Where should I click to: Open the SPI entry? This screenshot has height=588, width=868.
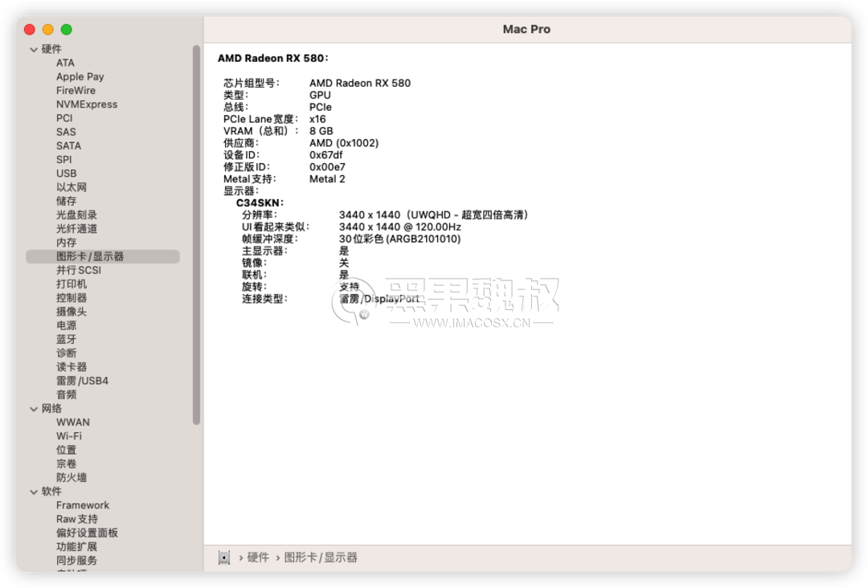click(63, 160)
